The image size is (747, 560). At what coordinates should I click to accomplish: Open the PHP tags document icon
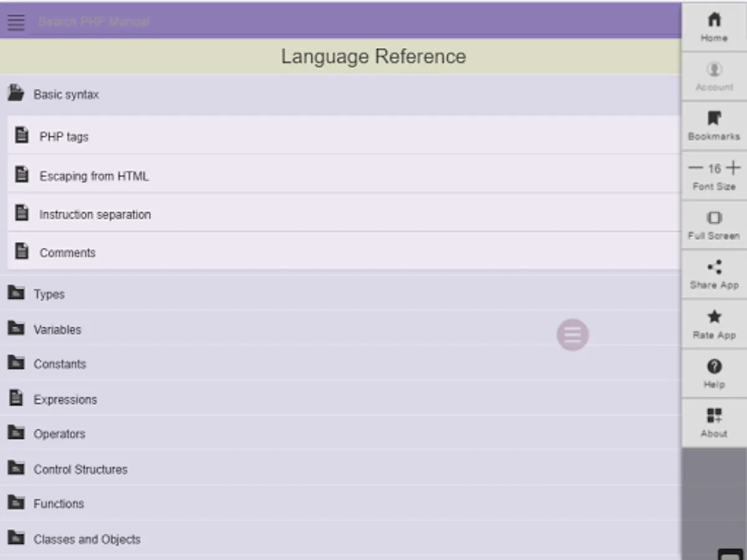coord(22,136)
